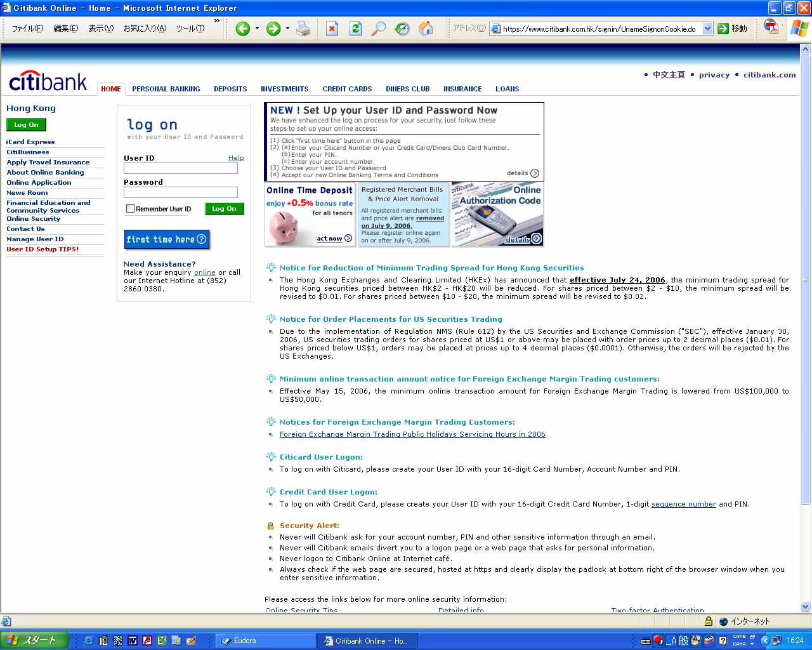The image size is (812, 650).
Task: Click the details arrow icon in Authorization Code banner
Action: click(x=537, y=239)
